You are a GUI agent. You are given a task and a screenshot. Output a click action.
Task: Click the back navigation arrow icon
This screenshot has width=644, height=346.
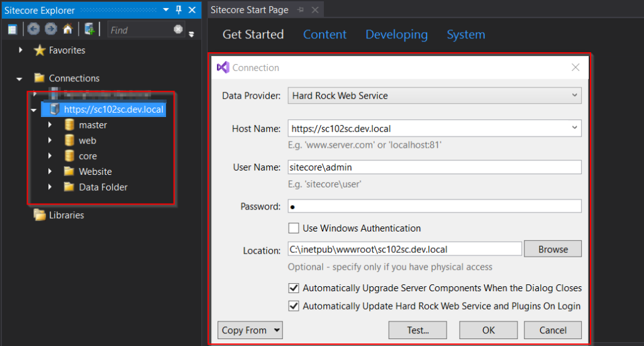click(x=33, y=30)
